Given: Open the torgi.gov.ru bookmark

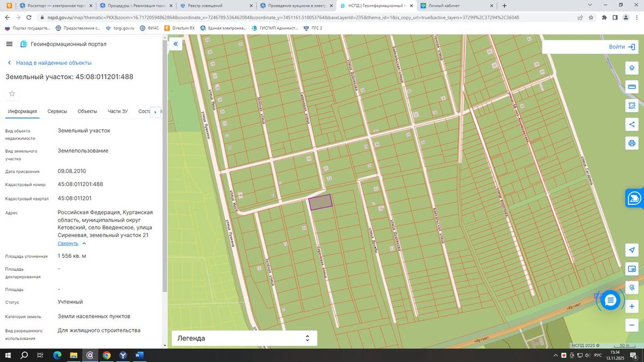Looking at the screenshot, I should [120, 28].
